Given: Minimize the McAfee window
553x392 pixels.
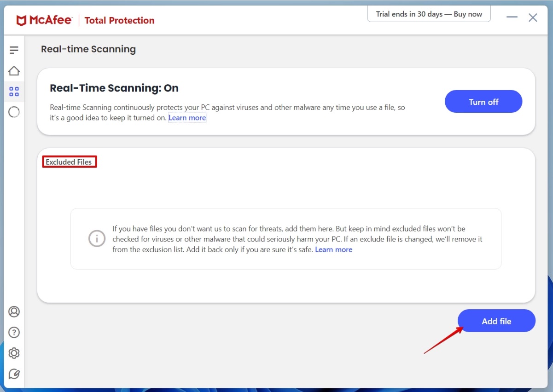Looking at the screenshot, I should [x=512, y=17].
